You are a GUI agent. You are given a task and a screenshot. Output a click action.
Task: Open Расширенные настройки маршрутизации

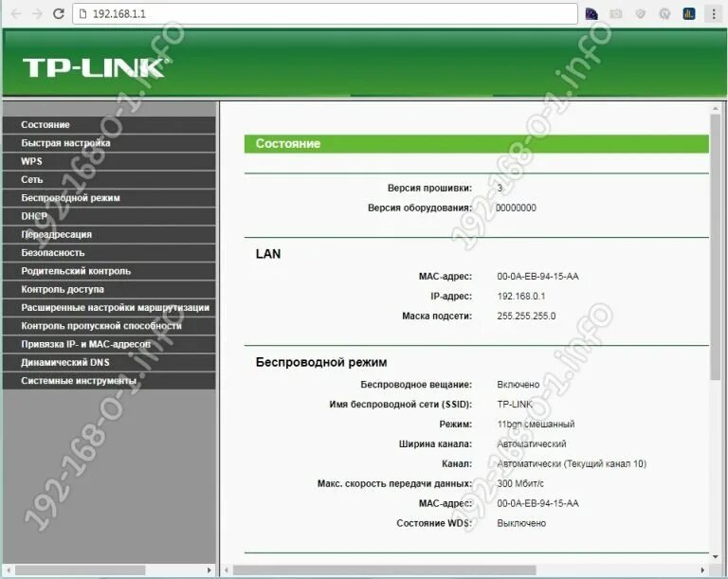click(x=109, y=307)
